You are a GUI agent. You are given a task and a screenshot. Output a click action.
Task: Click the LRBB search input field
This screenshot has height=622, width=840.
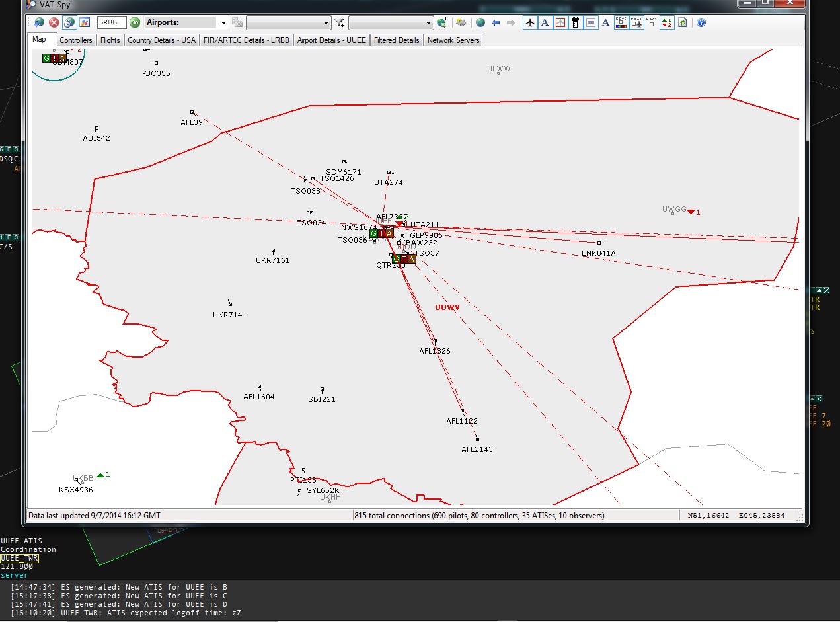coord(112,22)
